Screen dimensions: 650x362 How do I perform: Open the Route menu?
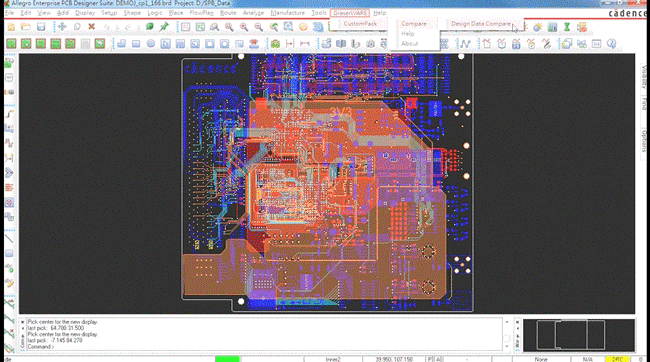(228, 13)
